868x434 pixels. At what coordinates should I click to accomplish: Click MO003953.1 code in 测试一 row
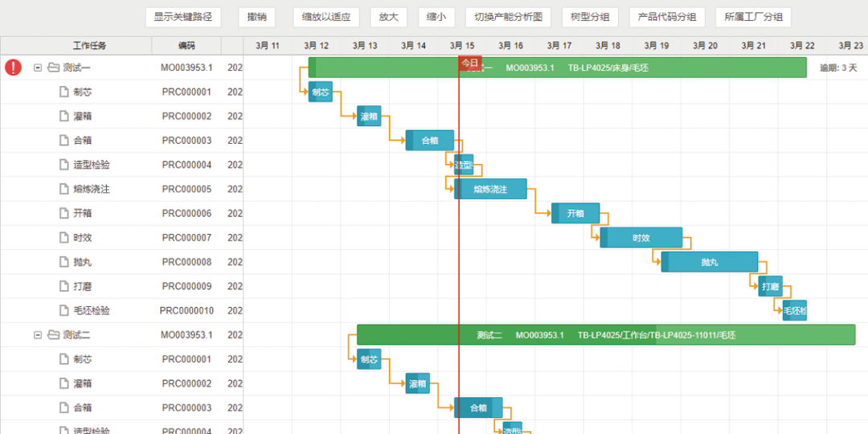click(x=186, y=68)
